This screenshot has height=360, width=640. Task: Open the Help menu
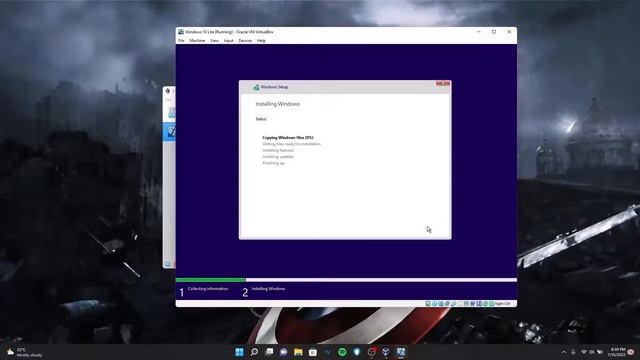pyautogui.click(x=261, y=41)
